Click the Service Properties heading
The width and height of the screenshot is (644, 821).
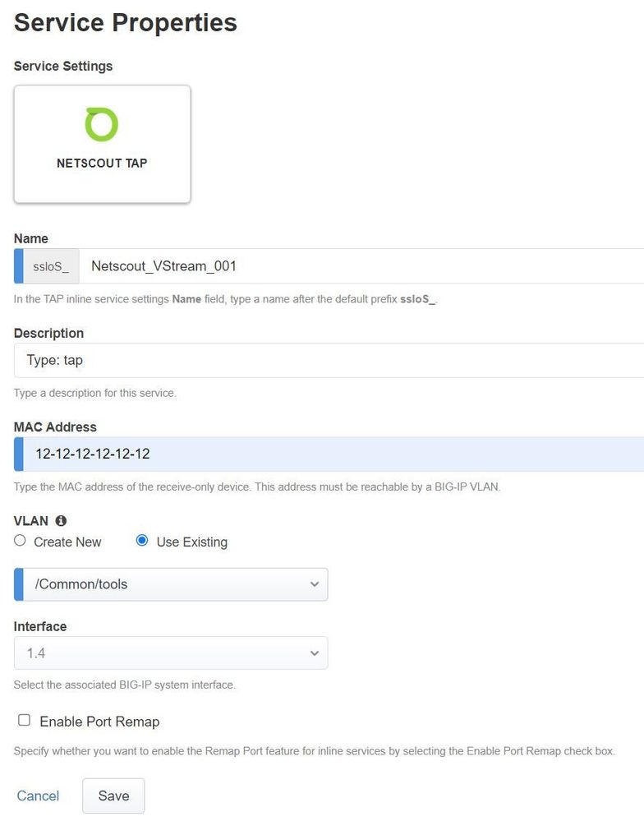(x=126, y=22)
